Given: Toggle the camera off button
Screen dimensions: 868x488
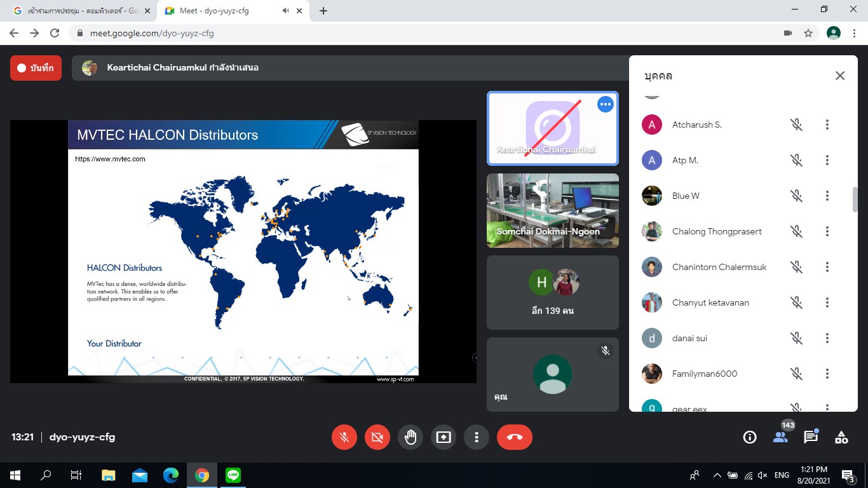Looking at the screenshot, I should point(377,437).
